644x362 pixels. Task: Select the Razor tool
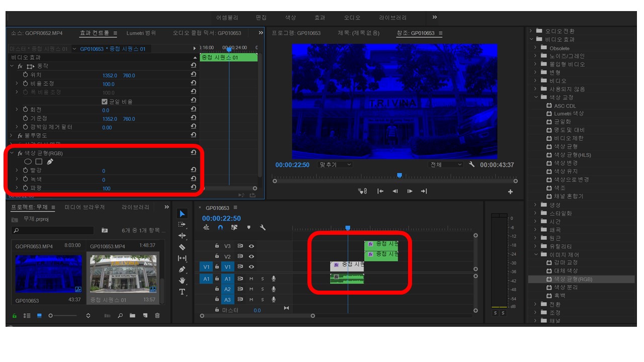click(x=182, y=247)
